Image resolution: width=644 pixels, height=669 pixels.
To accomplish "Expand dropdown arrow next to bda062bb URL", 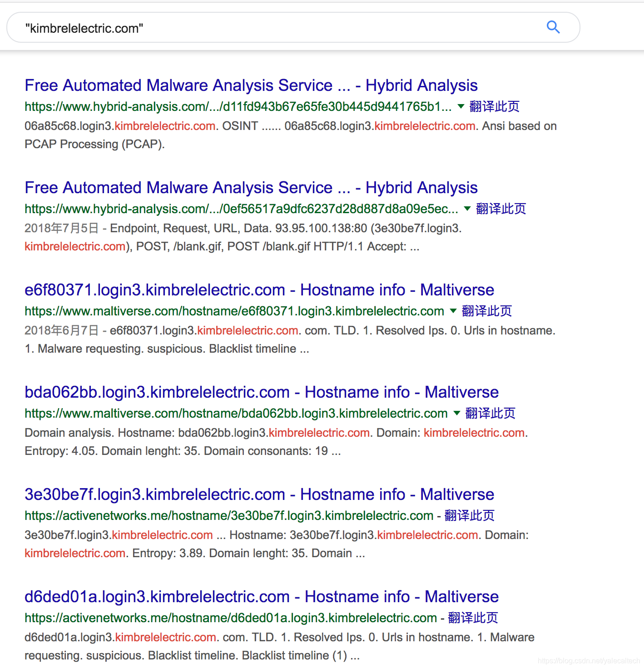I will click(457, 413).
